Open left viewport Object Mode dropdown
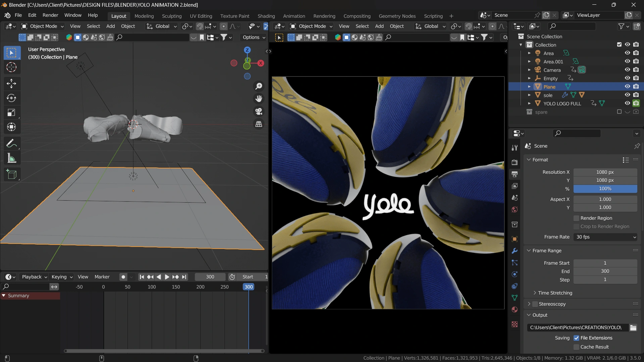Screen dimensions: 644x362 click(42, 26)
